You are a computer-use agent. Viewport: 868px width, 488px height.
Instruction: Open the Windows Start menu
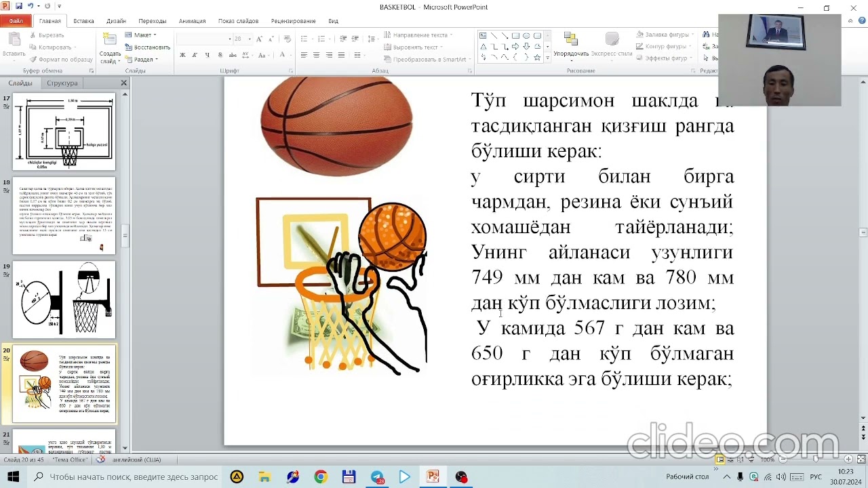coord(13,477)
